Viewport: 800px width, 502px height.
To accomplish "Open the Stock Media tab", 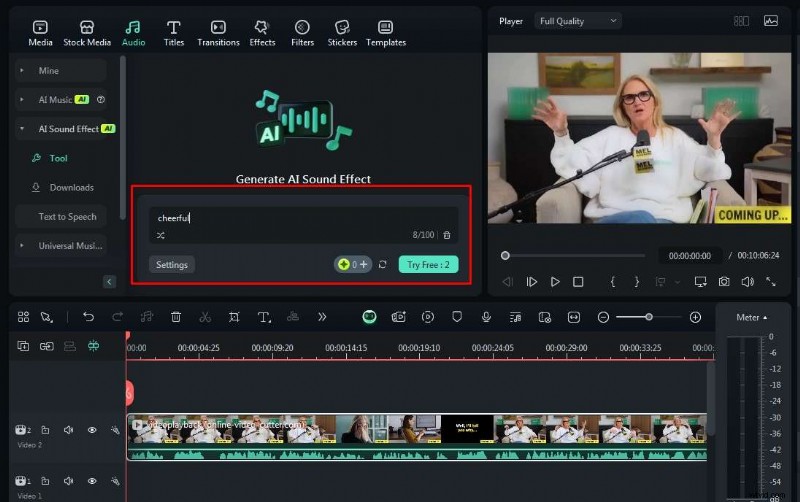I will [x=87, y=34].
